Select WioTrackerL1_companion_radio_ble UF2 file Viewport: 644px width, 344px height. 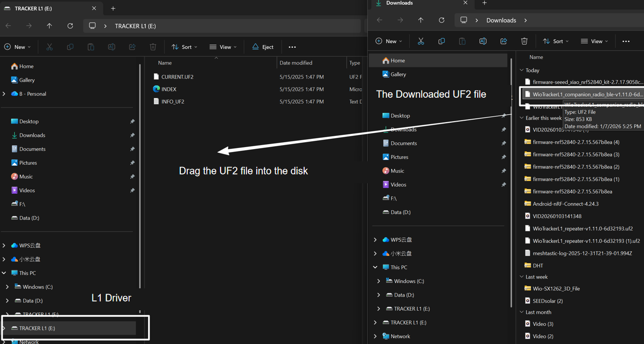point(587,94)
